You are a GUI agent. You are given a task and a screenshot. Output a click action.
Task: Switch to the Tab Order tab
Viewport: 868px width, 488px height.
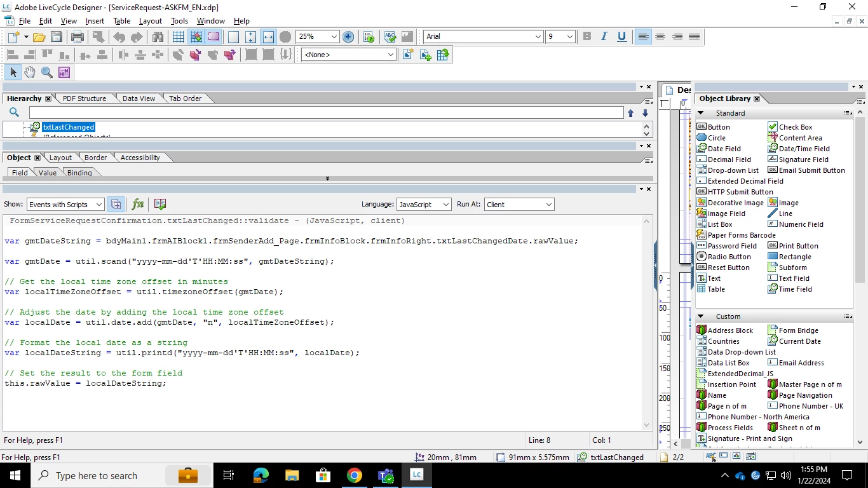click(x=185, y=98)
